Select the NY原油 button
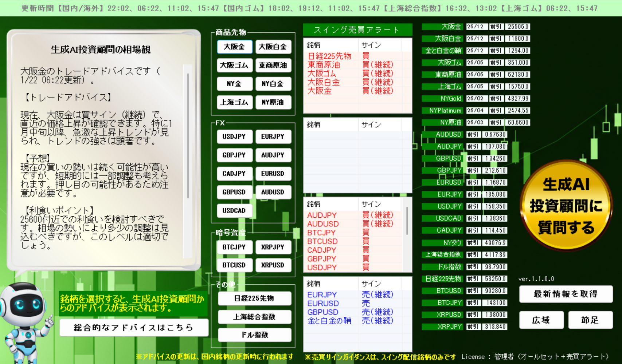This screenshot has height=364, width=622. tap(273, 102)
